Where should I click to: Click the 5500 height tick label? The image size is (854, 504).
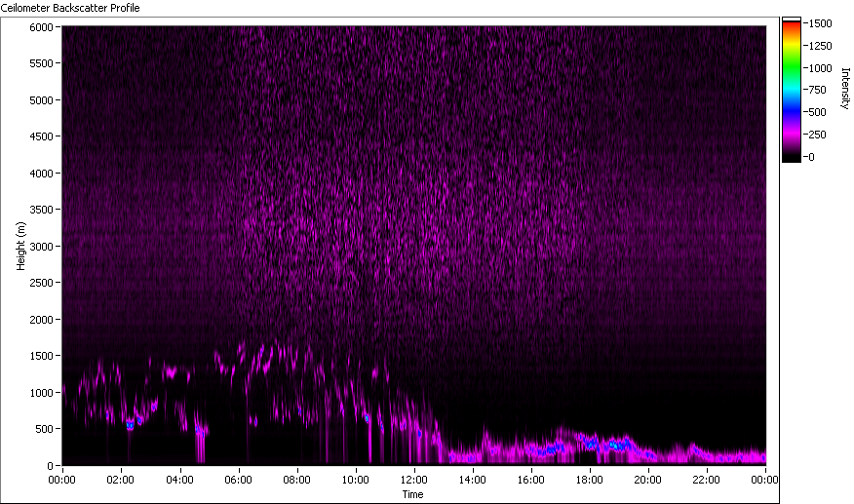(x=41, y=63)
